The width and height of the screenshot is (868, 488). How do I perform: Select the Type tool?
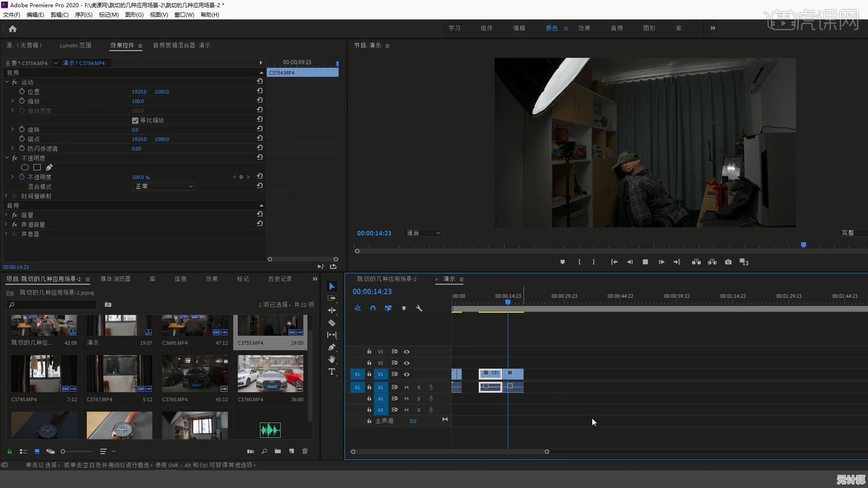pyautogui.click(x=331, y=371)
